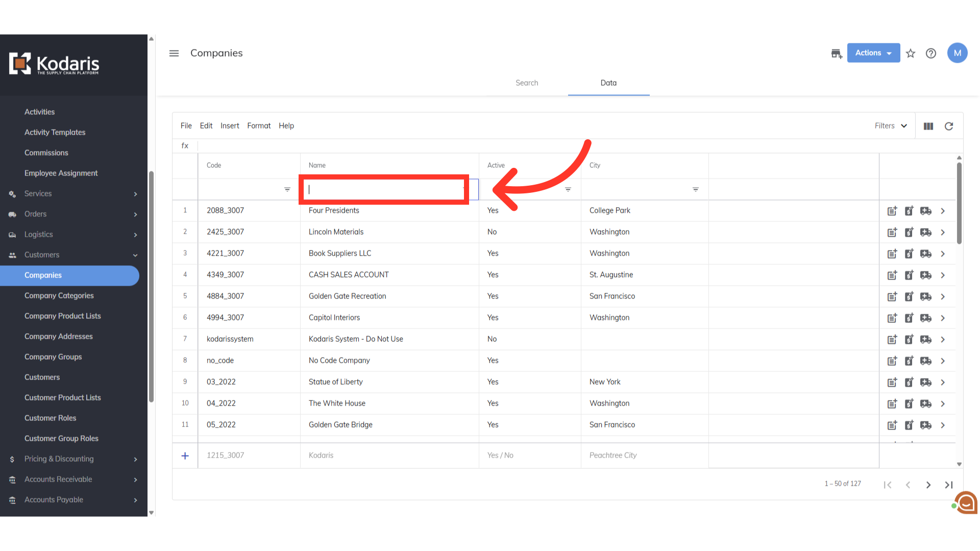Expand the Filters dropdown
The height and width of the screenshot is (551, 980).
pos(891,126)
